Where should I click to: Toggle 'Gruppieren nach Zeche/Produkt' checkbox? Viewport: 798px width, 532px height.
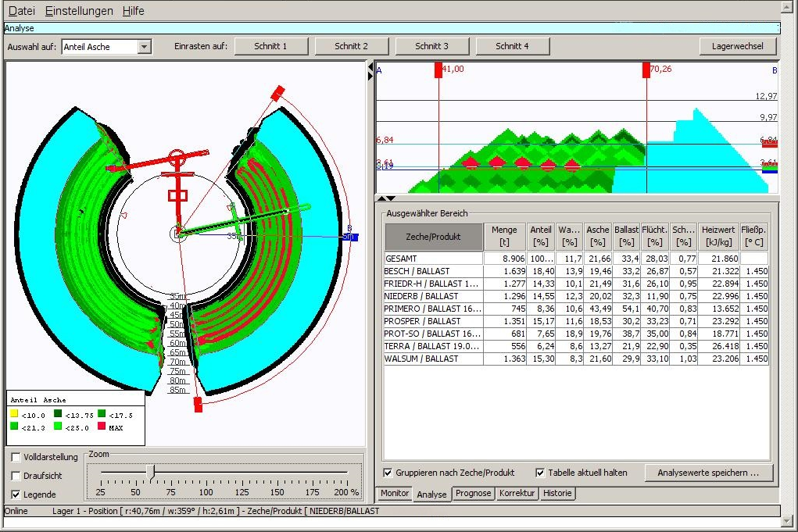click(388, 473)
